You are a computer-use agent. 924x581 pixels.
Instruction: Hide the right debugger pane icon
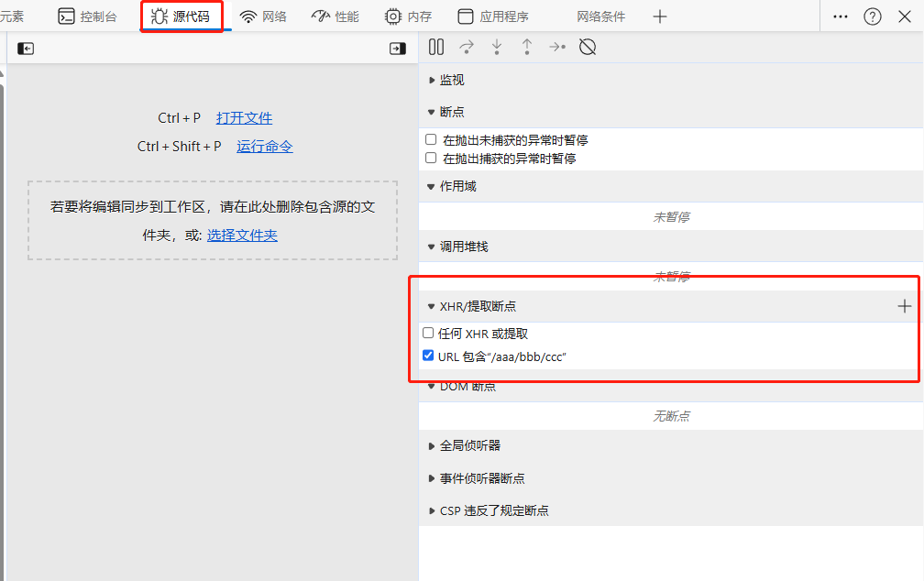click(x=397, y=49)
